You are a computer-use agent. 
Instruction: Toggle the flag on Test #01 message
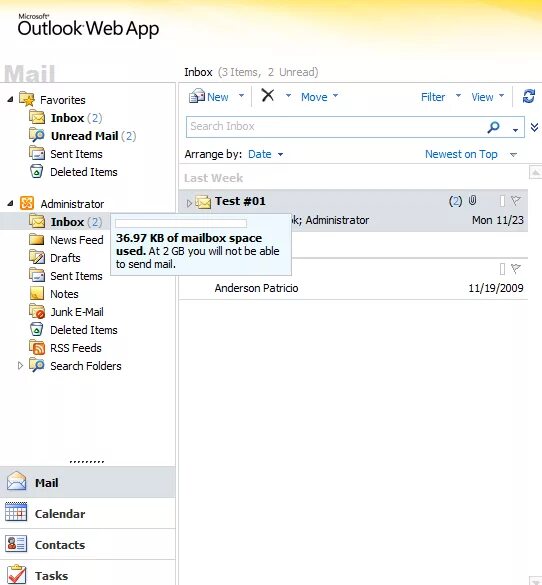click(516, 201)
